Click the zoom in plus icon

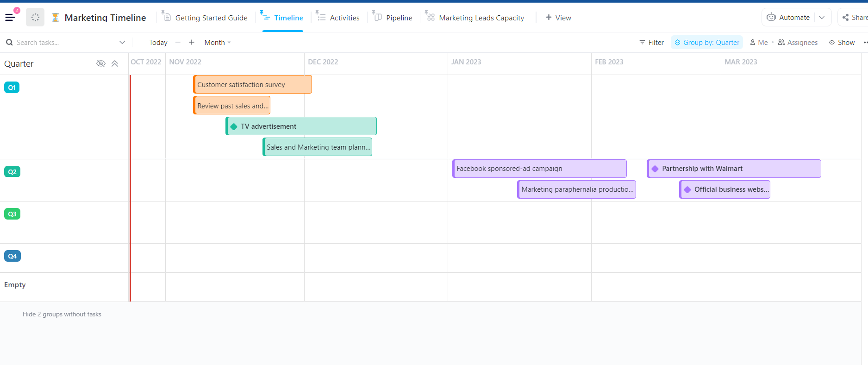(x=192, y=42)
